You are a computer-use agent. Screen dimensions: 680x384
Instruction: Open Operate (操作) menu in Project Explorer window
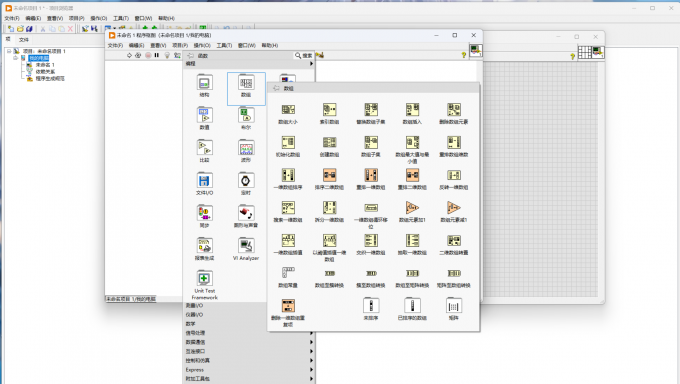[98, 18]
